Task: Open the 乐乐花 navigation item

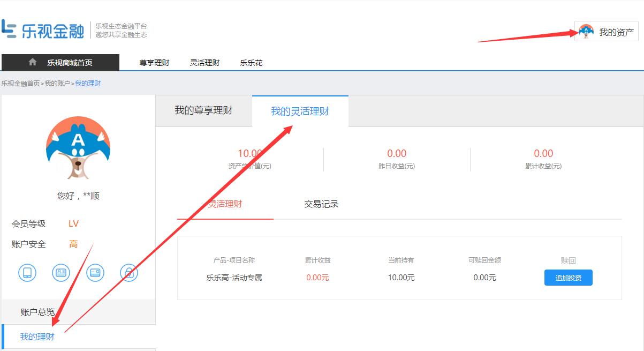Action: 251,63
